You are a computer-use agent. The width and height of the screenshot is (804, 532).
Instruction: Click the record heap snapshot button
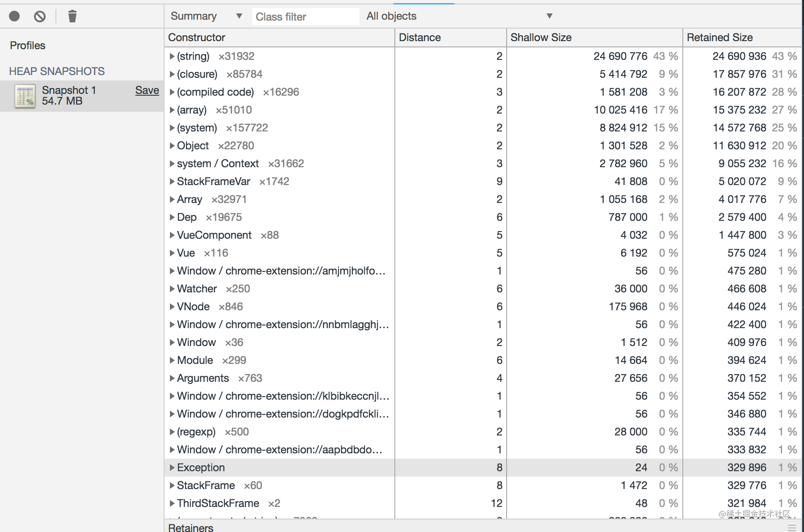(x=14, y=17)
